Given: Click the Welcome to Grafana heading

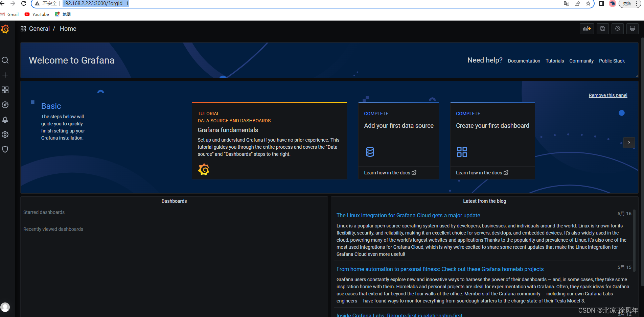Looking at the screenshot, I should click(72, 60).
